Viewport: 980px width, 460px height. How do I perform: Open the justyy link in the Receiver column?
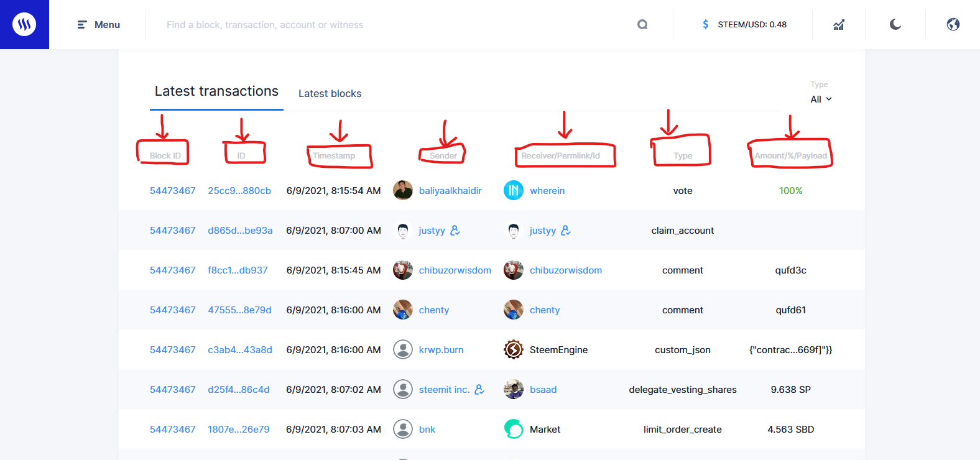coord(543,231)
